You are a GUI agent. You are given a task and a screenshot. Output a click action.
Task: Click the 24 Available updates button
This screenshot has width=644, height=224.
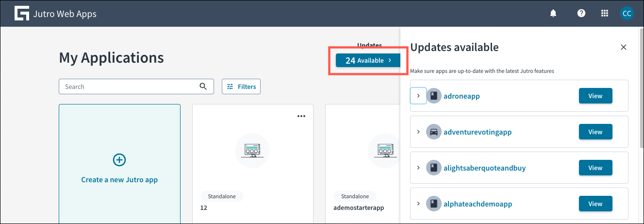[368, 61]
